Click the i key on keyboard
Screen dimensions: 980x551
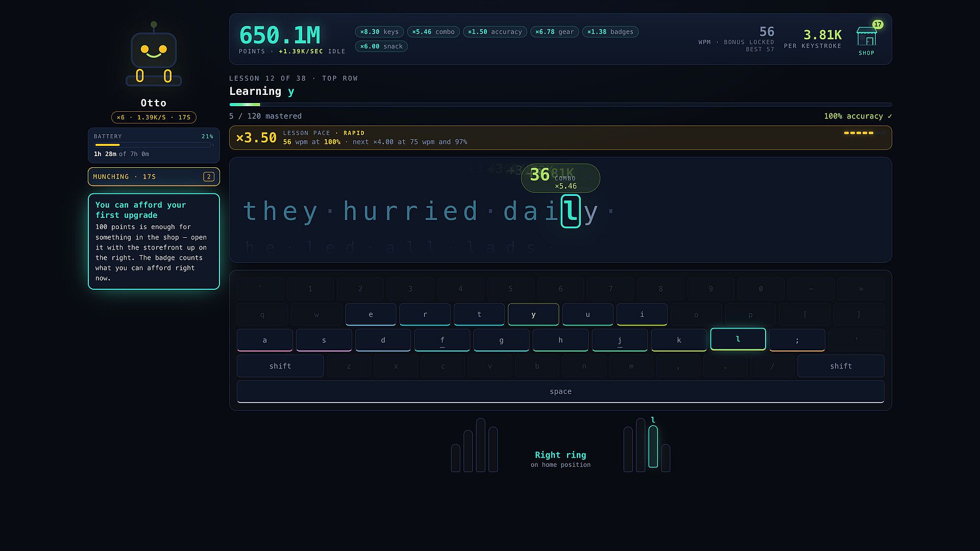pos(642,314)
